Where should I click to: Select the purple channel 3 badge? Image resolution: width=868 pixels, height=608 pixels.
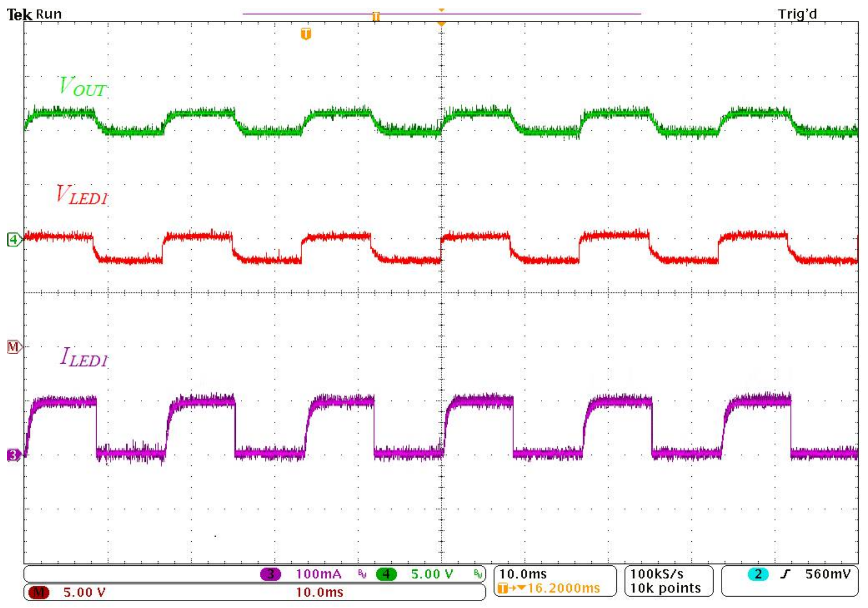click(270, 574)
